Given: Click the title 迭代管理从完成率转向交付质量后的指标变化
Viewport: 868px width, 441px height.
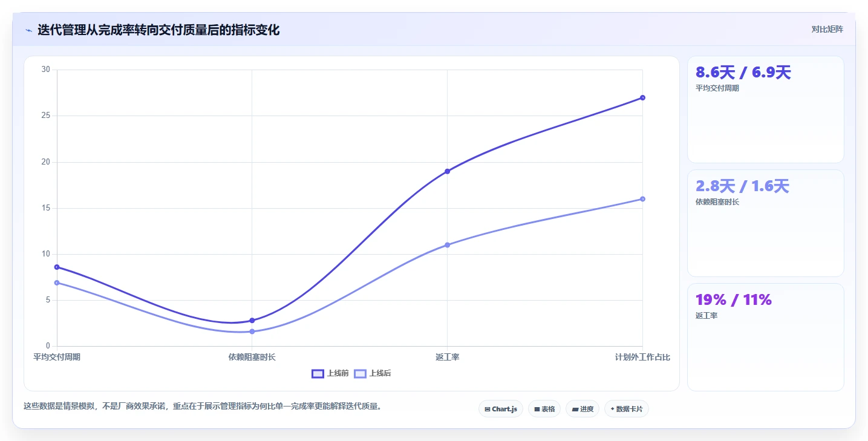Looking at the screenshot, I should (158, 30).
